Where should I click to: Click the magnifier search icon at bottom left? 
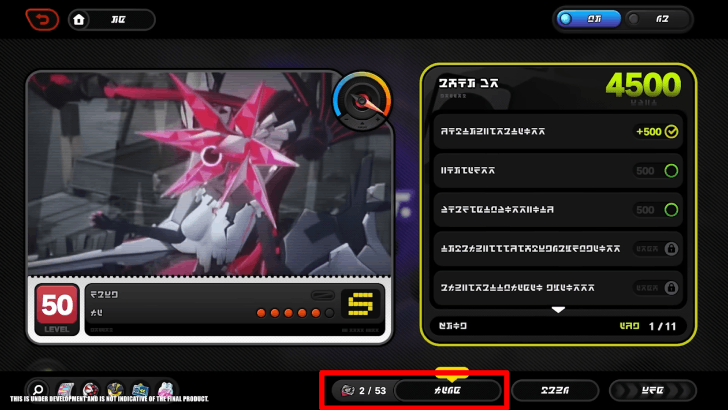[38, 390]
